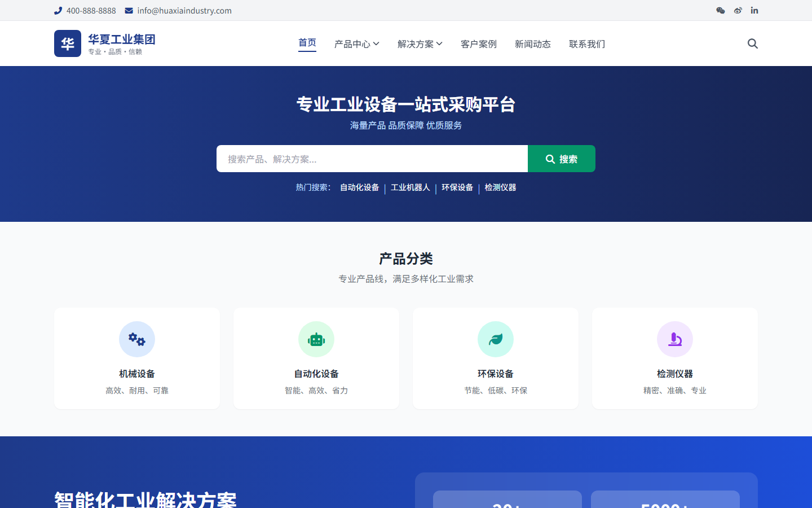
Task: Click the 检测仪器 hot search link
Action: pyautogui.click(x=501, y=187)
